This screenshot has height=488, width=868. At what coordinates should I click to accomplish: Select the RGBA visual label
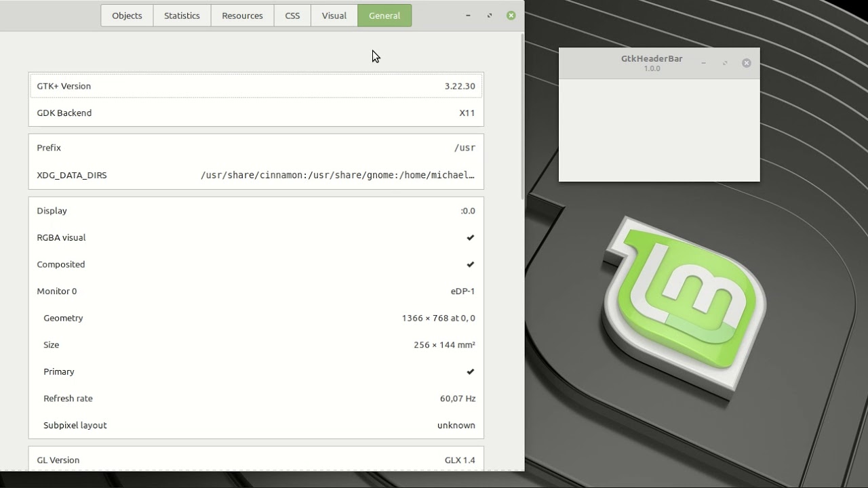[61, 238]
